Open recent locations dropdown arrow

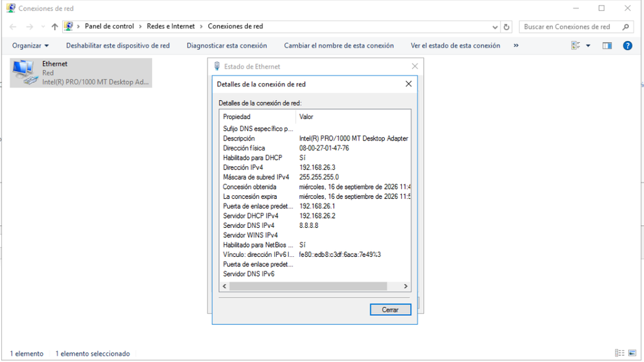click(43, 26)
